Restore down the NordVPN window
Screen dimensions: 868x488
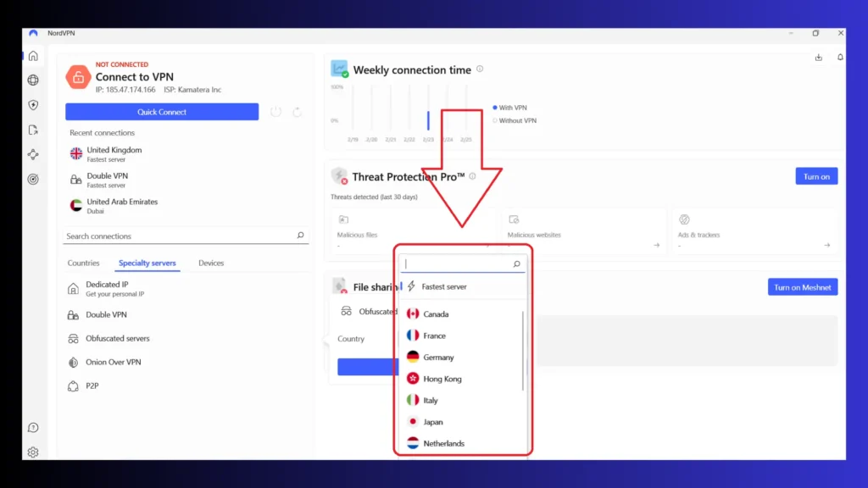click(815, 33)
